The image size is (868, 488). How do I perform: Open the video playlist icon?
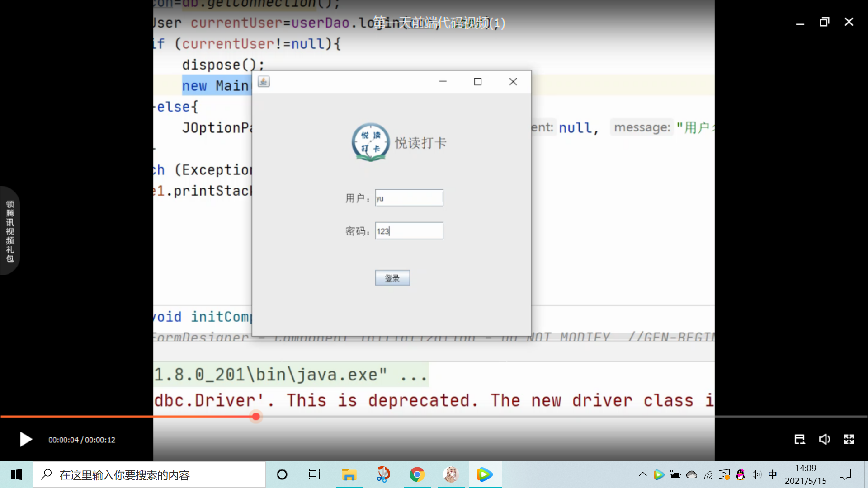click(x=799, y=439)
